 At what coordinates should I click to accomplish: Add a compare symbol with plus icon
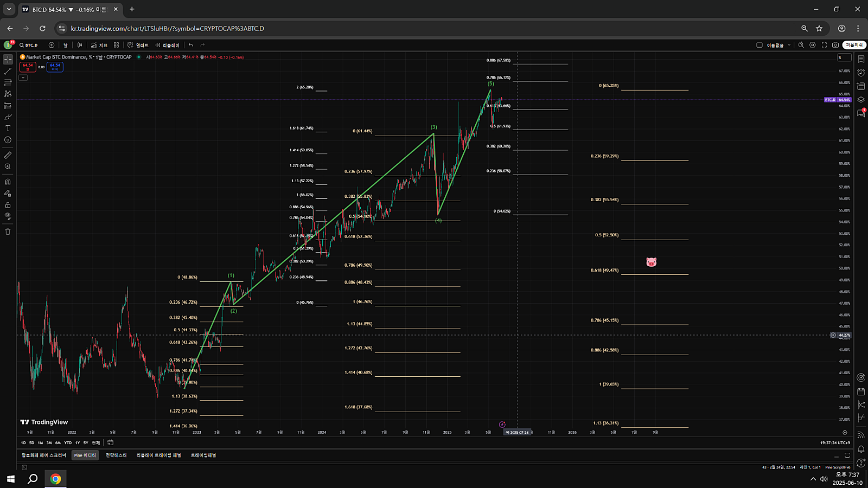point(52,45)
